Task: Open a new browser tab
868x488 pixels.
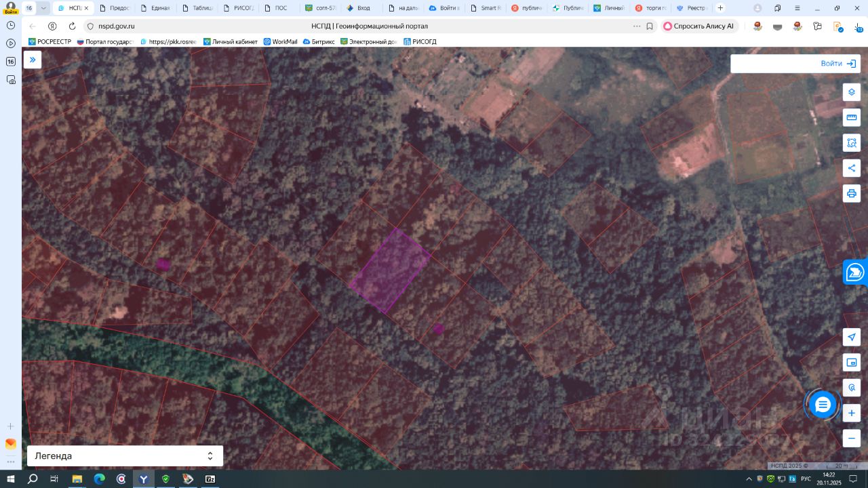Action: coord(720,8)
